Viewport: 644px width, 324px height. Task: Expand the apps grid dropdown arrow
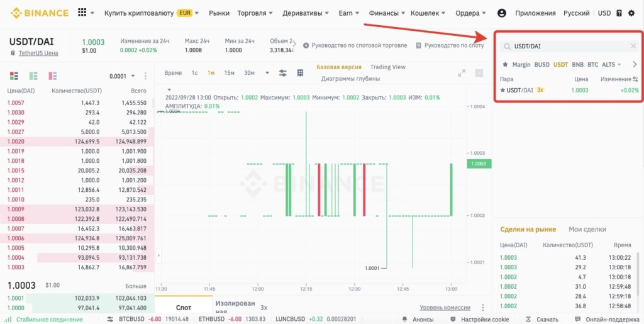[92, 13]
